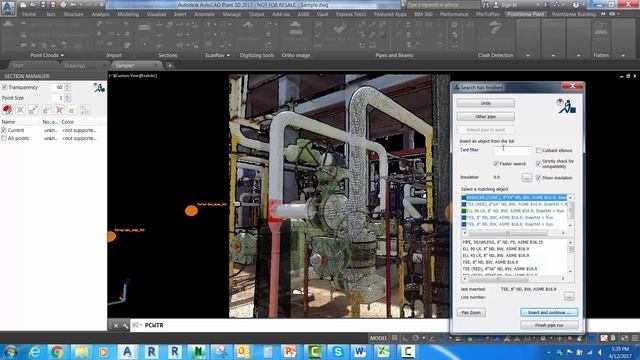Click the worker help icon in Section Manager
Viewport: 640px width, 360px height.
click(x=99, y=87)
